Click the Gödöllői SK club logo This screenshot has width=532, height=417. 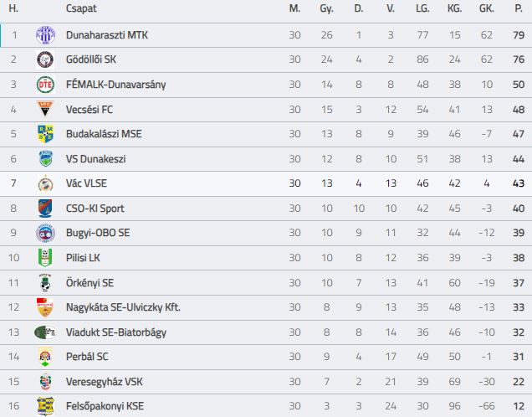click(x=45, y=59)
